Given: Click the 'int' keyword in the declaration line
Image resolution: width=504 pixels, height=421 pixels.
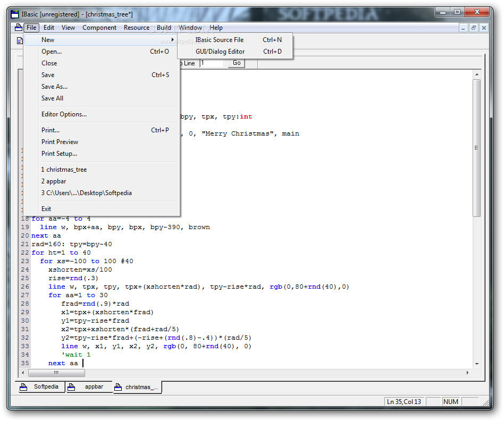Looking at the screenshot, I should (246, 116).
